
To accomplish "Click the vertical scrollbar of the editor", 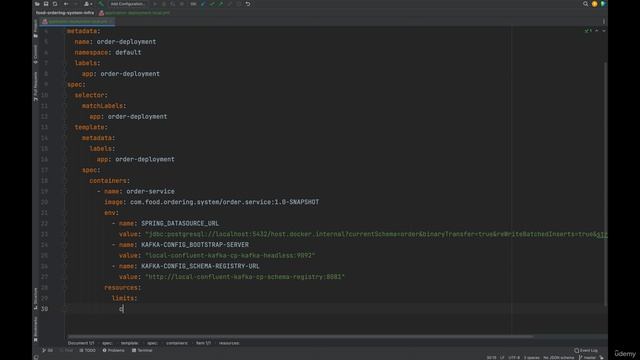I will [x=605, y=184].
